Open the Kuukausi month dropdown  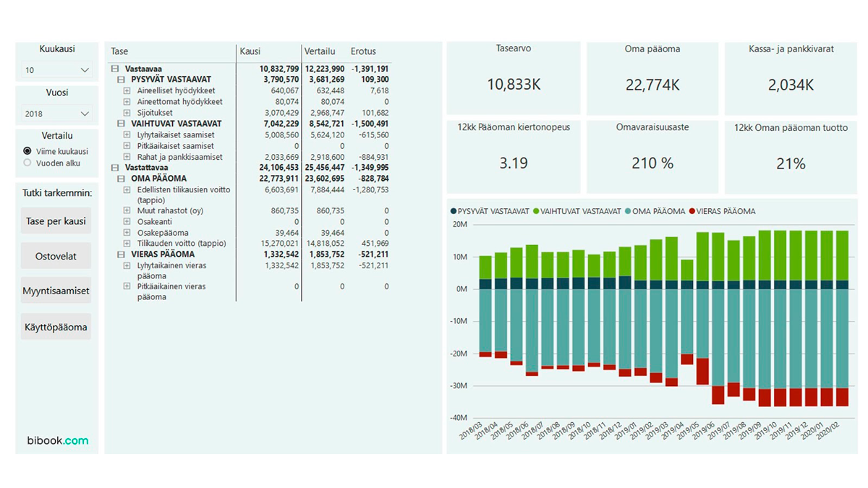pyautogui.click(x=56, y=70)
